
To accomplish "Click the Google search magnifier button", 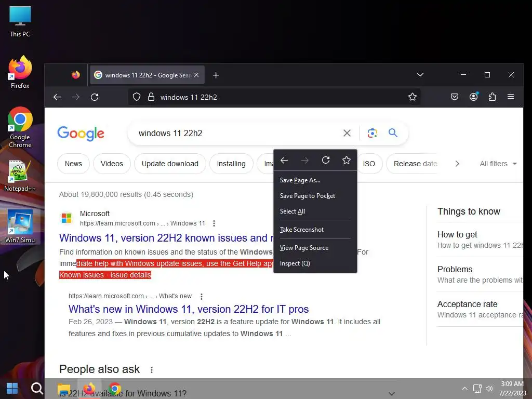I will pyautogui.click(x=393, y=132).
